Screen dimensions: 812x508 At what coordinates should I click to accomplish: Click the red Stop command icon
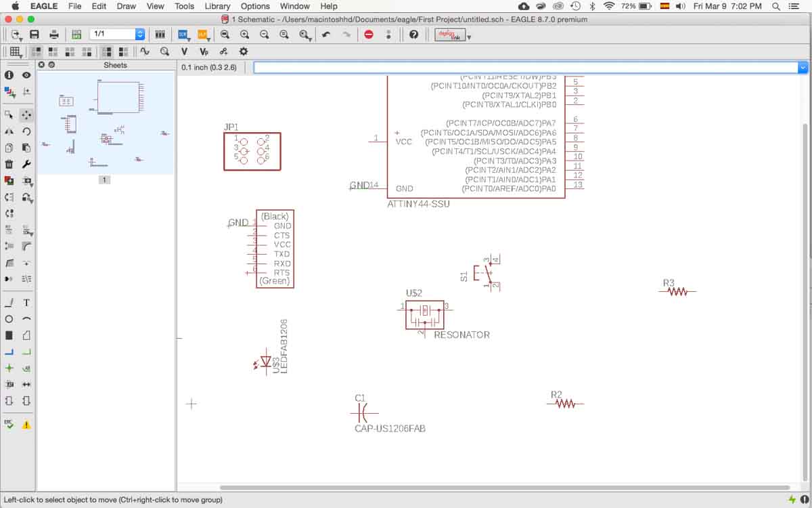tap(369, 35)
